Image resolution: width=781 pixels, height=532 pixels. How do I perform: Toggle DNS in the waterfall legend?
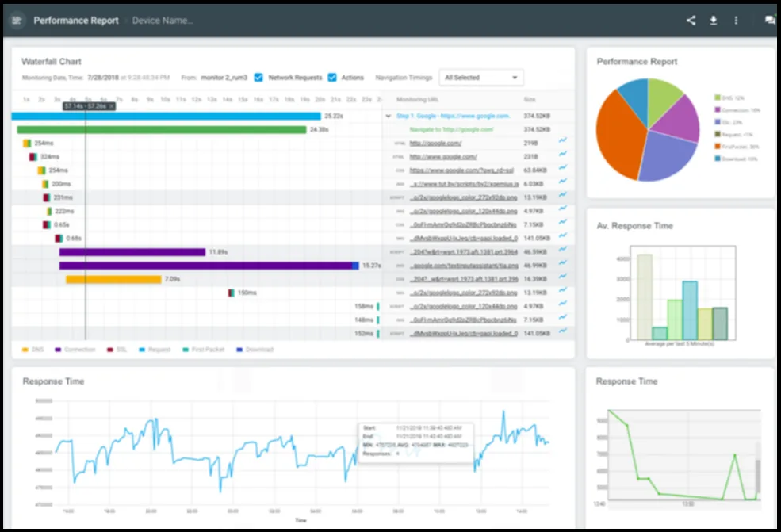click(x=33, y=350)
